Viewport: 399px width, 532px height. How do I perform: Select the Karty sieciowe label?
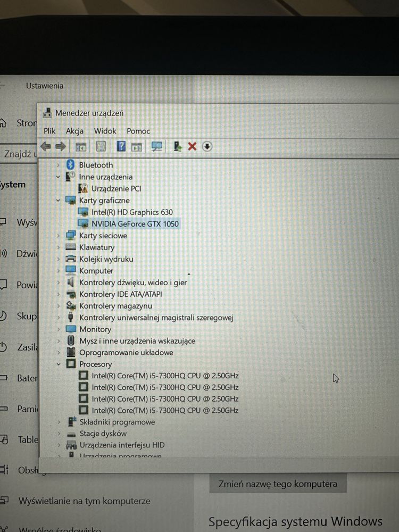(x=103, y=236)
